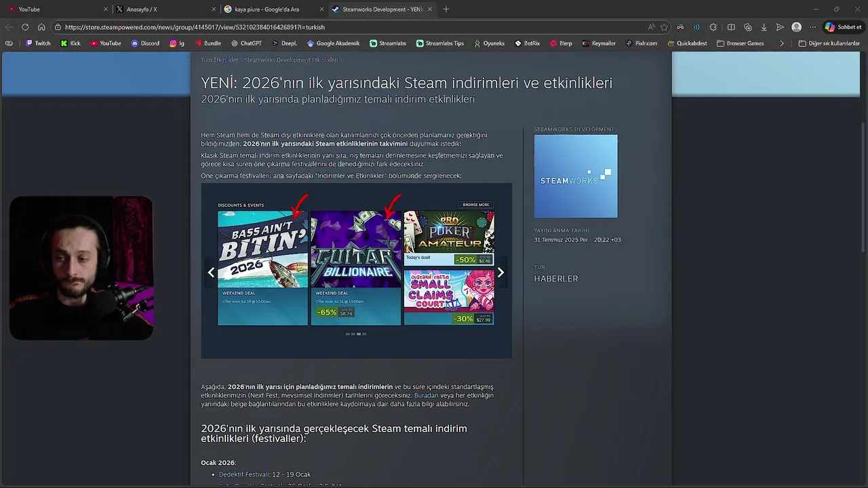Click the Buradan link
868x488 pixels.
[427, 395]
